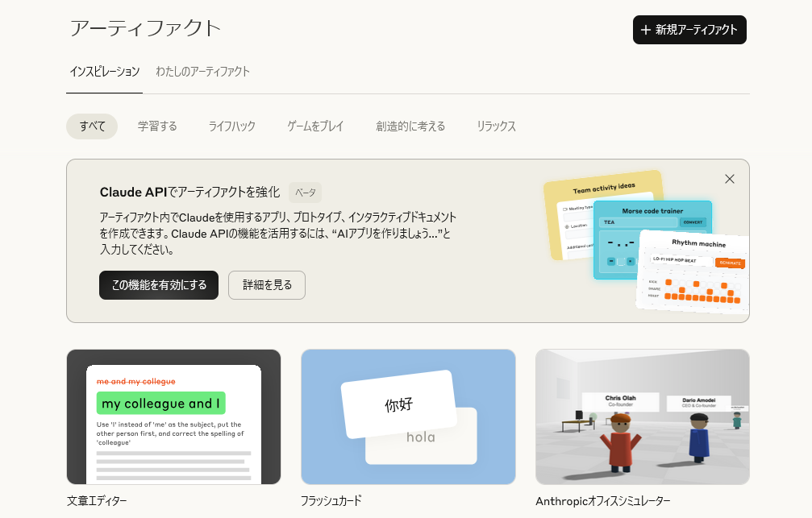Filter by 創造的に考える category

[410, 126]
